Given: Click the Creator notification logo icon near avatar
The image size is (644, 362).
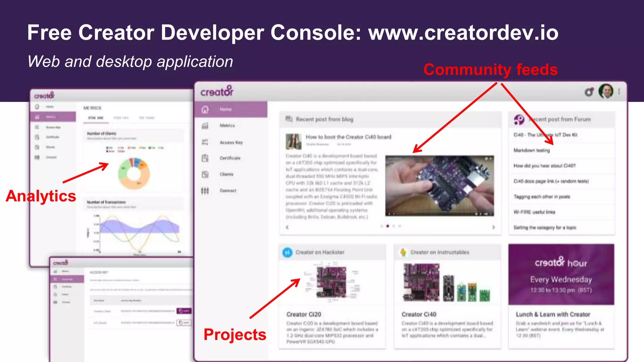Looking at the screenshot, I should (x=589, y=92).
